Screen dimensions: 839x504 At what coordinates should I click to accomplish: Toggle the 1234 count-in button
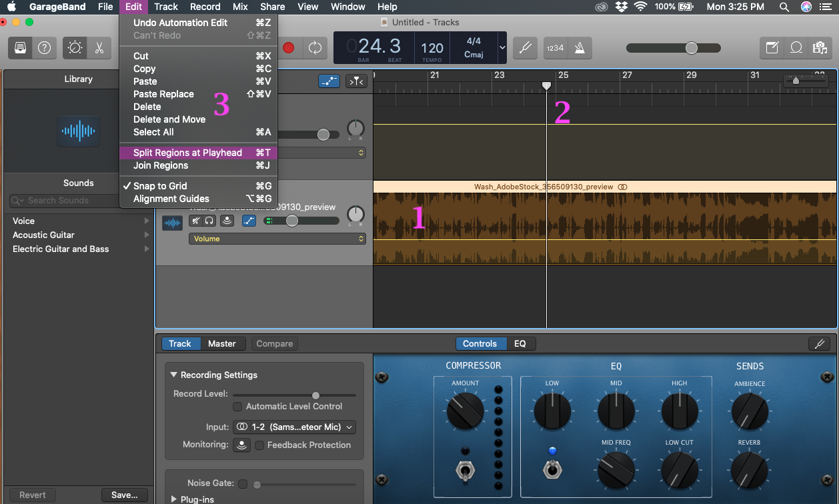(555, 48)
